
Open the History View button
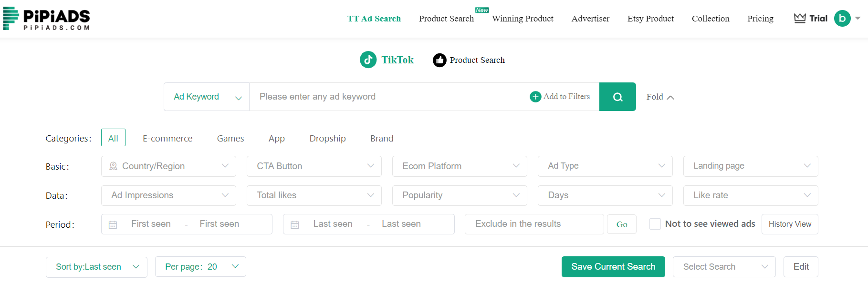pyautogui.click(x=790, y=224)
